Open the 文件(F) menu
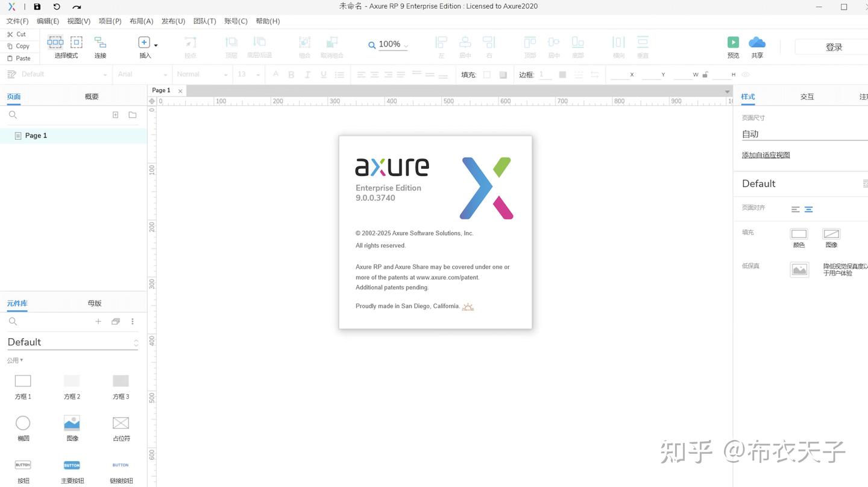868x487 pixels. 17,21
